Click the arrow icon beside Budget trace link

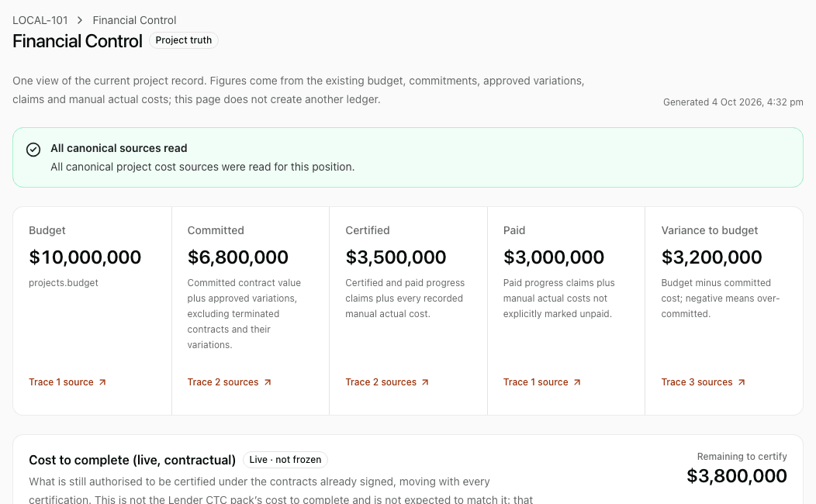click(x=102, y=382)
